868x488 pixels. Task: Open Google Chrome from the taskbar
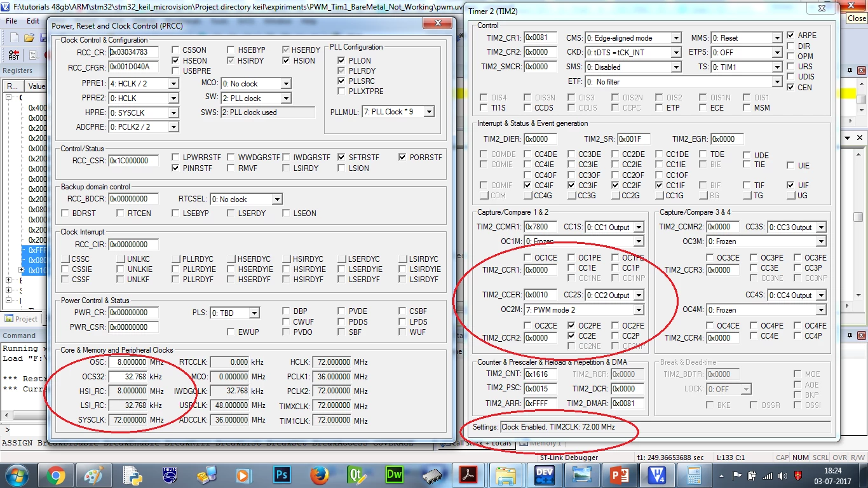pos(55,475)
